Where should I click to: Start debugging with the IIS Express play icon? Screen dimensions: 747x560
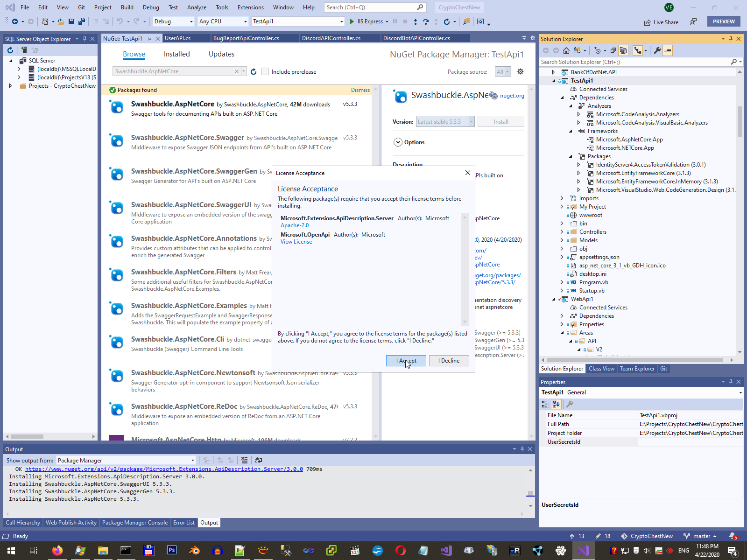(x=352, y=21)
